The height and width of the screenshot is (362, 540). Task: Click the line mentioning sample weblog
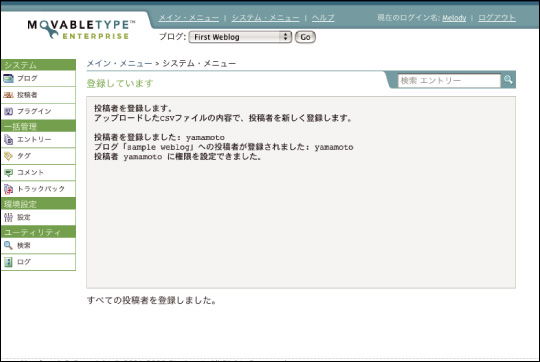coord(224,147)
